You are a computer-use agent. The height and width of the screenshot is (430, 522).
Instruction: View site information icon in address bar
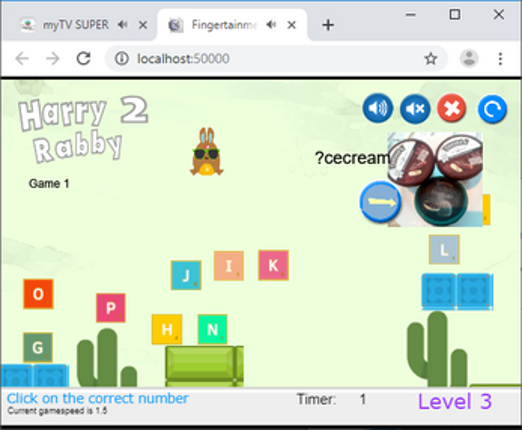pyautogui.click(x=122, y=59)
